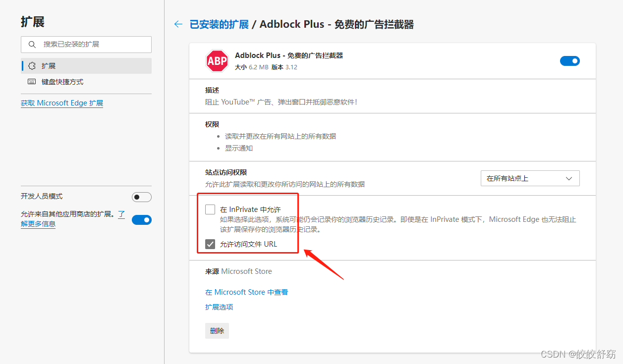Viewport: 623px width, 364px height.
Task: Turn on 开发人员模式 switch
Action: 142,197
